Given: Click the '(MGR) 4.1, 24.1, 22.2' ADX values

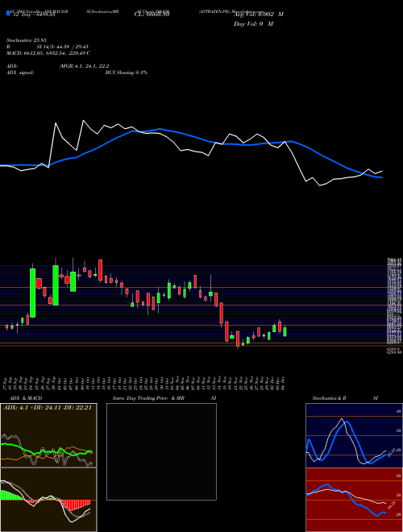Looking at the screenshot, I should pos(84,66).
